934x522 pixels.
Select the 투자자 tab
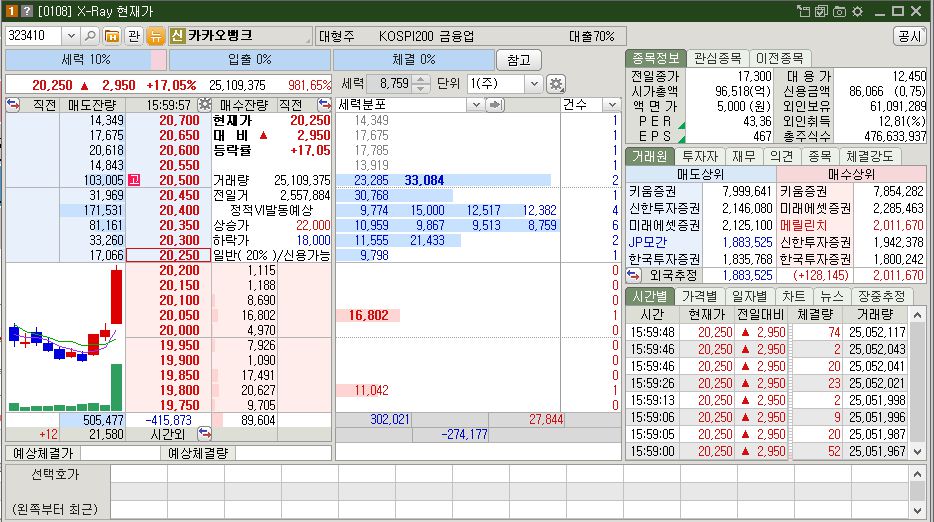pyautogui.click(x=699, y=156)
